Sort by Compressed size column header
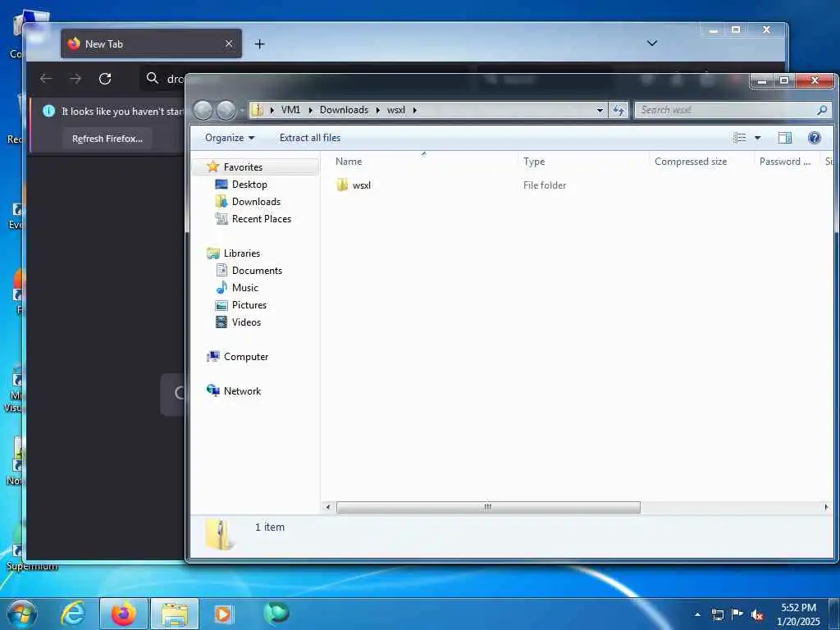The width and height of the screenshot is (840, 630). point(691,162)
